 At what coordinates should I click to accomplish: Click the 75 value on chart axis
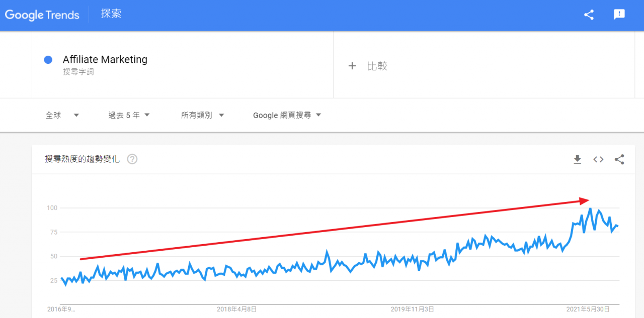tap(54, 232)
